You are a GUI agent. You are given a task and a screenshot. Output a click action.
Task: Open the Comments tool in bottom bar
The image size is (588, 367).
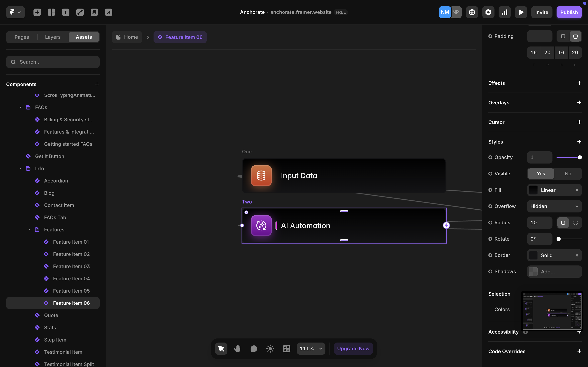click(254, 348)
